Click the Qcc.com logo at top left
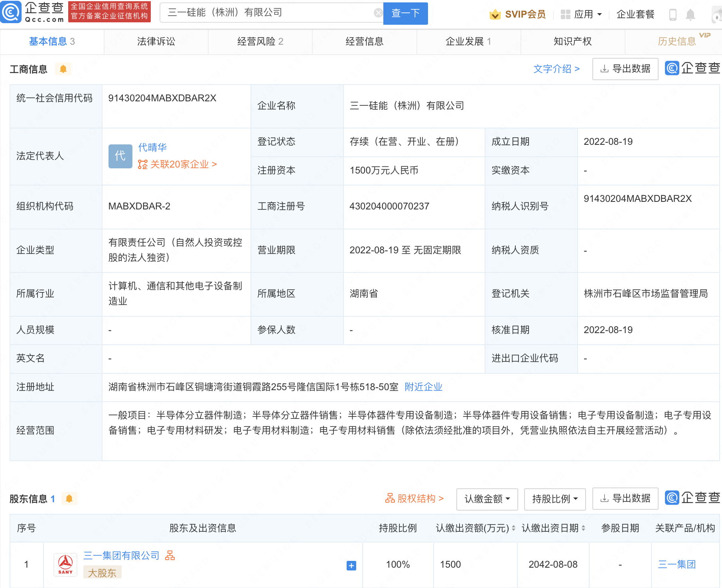 pos(33,12)
